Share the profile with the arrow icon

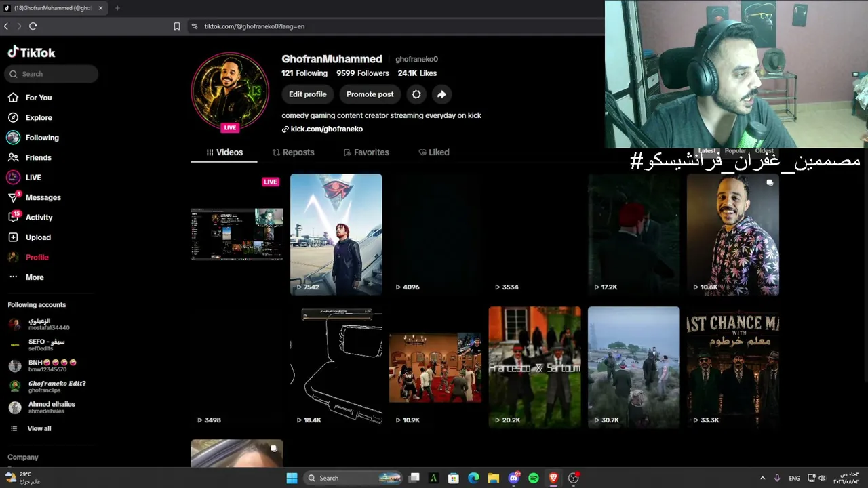point(441,94)
